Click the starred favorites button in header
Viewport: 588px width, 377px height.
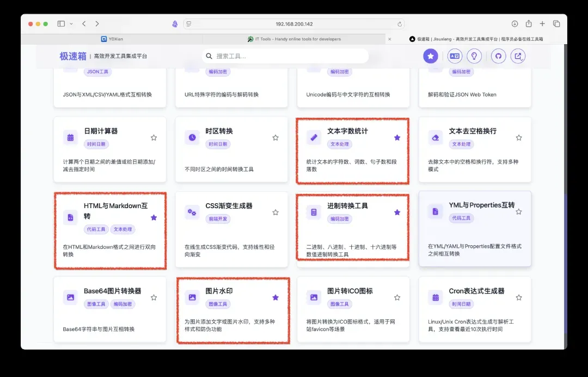point(431,56)
